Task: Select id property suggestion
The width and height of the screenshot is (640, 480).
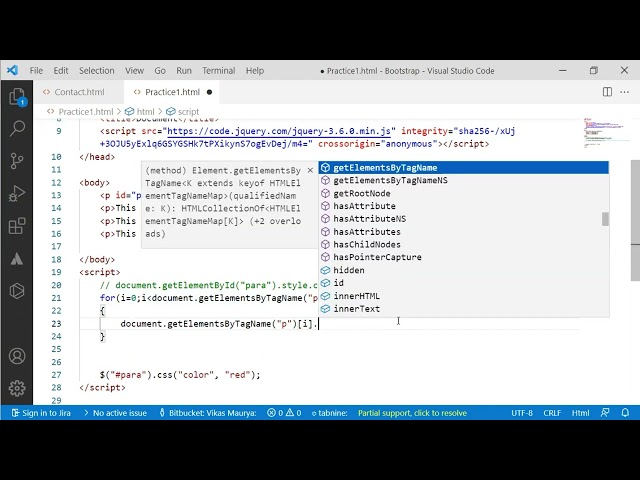Action: (464, 283)
